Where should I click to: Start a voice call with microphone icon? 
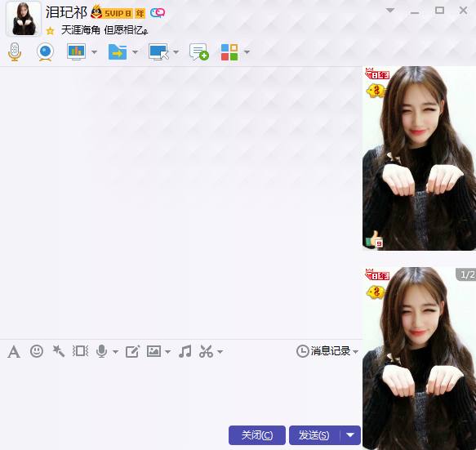tap(15, 52)
